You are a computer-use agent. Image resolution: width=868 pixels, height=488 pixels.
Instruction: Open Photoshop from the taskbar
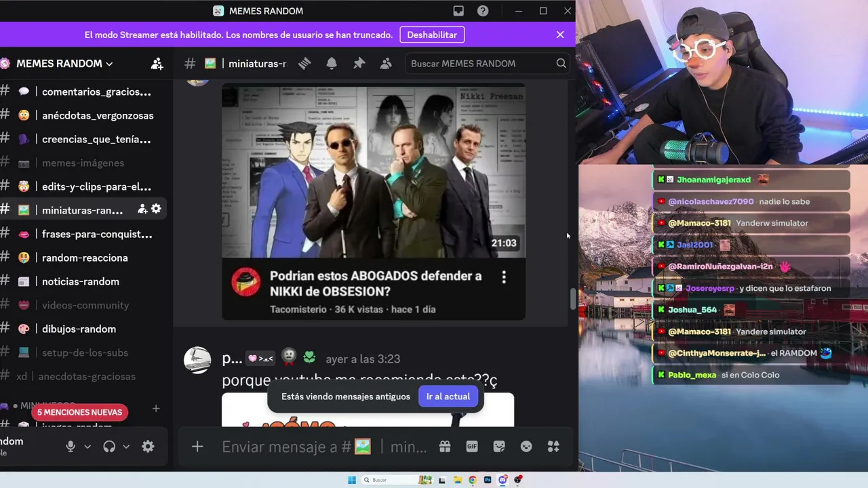[488, 480]
